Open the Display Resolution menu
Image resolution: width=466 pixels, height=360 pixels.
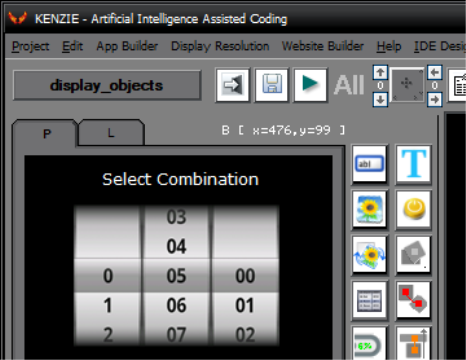coord(220,46)
